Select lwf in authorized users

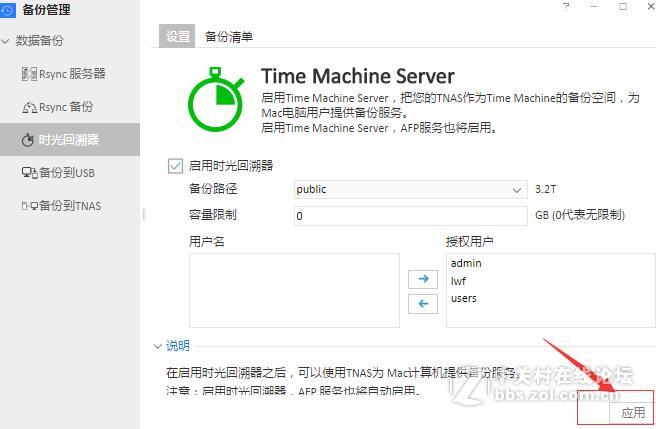458,281
